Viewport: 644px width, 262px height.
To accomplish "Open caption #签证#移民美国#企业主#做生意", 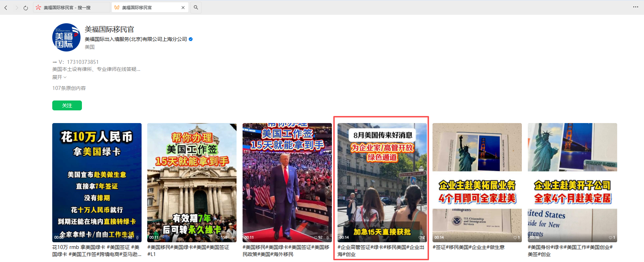I will [469, 248].
